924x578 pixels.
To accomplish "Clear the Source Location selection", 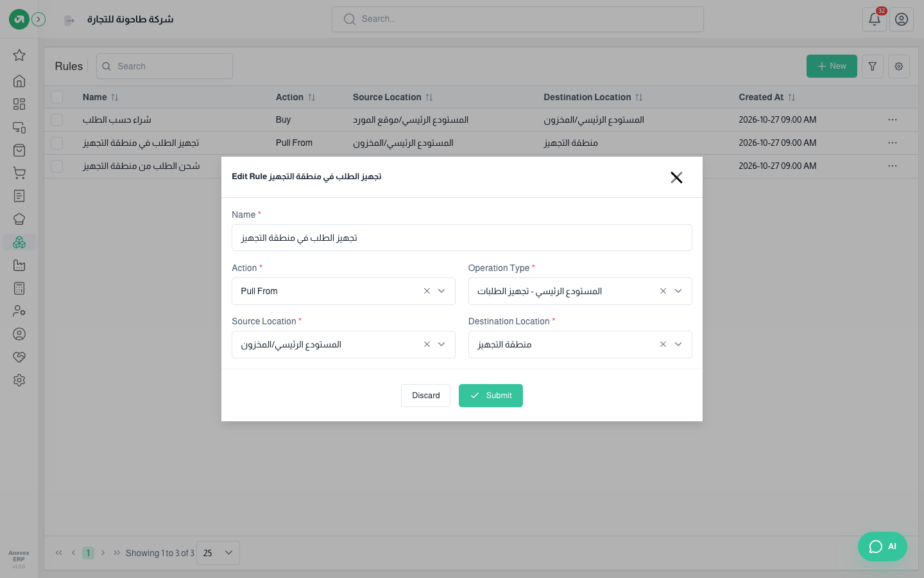I will (x=427, y=344).
